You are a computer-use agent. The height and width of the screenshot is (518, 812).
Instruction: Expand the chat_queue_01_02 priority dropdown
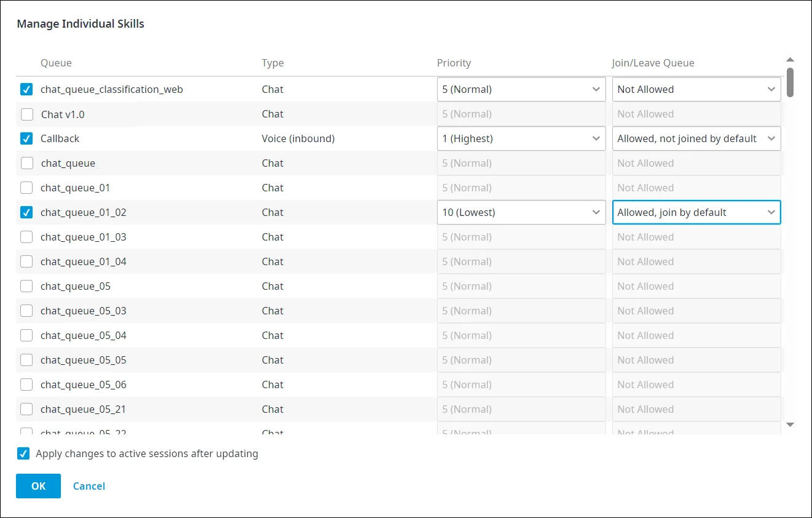pos(521,212)
